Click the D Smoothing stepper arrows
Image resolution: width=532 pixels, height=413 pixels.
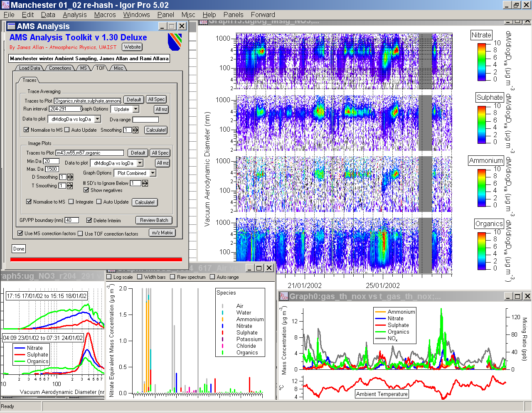pyautogui.click(x=70, y=177)
